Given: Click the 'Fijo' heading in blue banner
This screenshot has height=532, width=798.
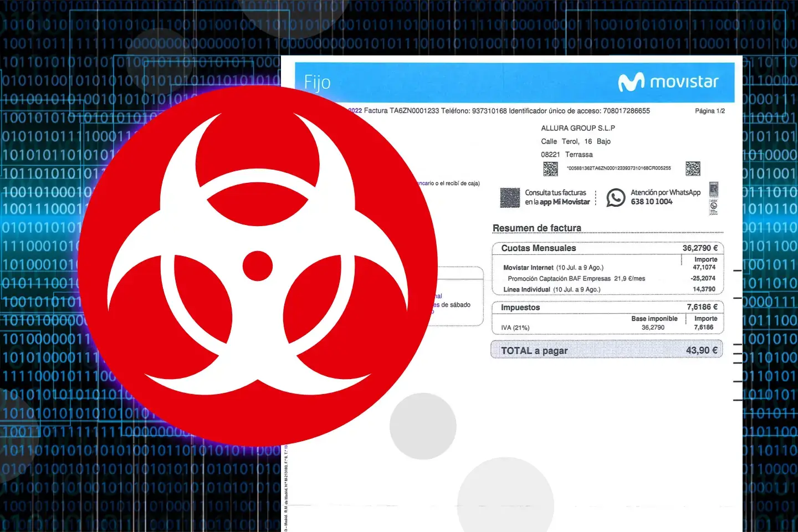Looking at the screenshot, I should tap(317, 83).
